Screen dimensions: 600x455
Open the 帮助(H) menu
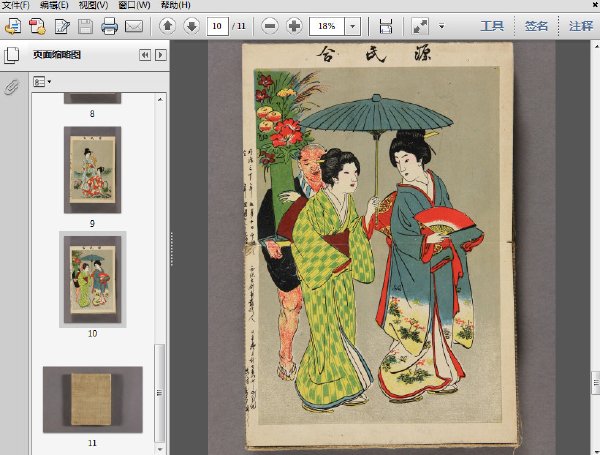coord(175,5)
